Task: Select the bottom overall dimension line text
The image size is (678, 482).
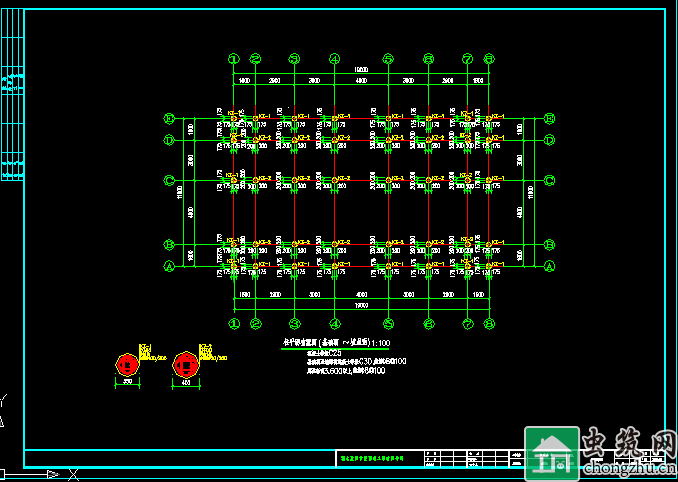Action: pyautogui.click(x=361, y=306)
